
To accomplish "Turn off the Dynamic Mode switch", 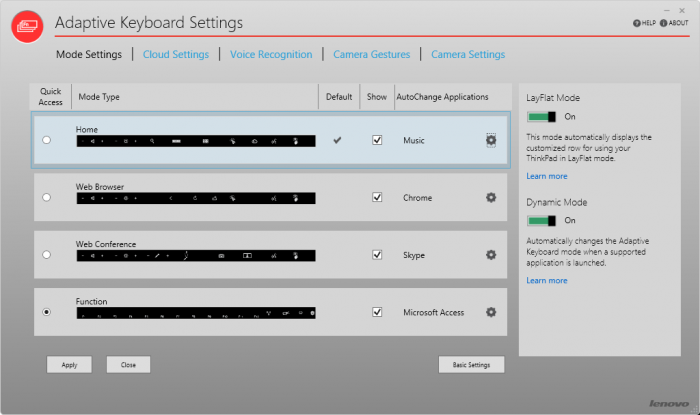I will click(x=541, y=220).
